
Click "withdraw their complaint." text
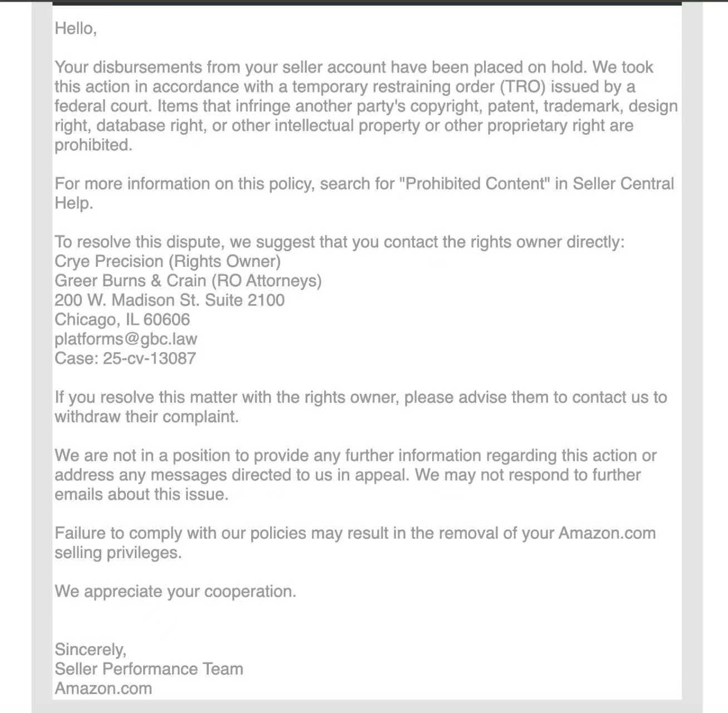click(x=146, y=417)
